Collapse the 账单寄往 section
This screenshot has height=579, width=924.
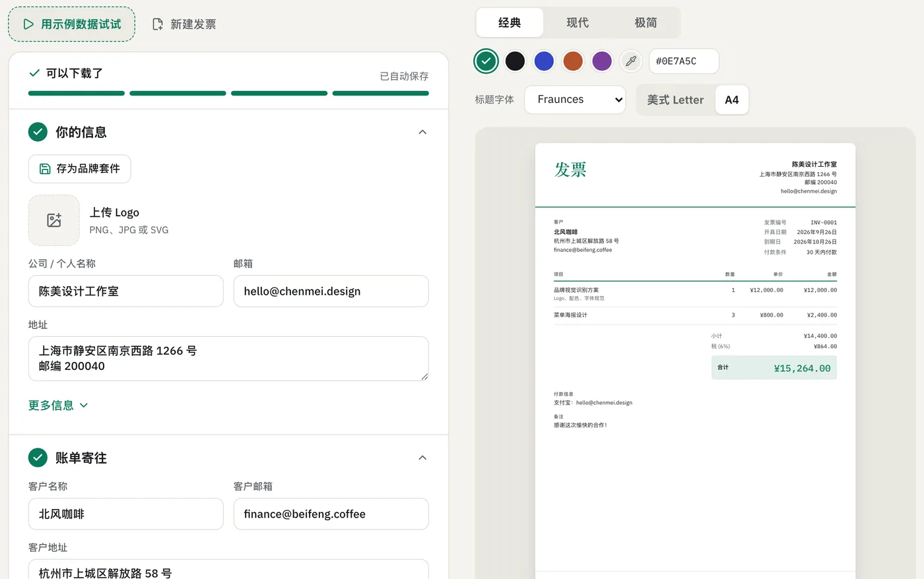[x=422, y=458]
